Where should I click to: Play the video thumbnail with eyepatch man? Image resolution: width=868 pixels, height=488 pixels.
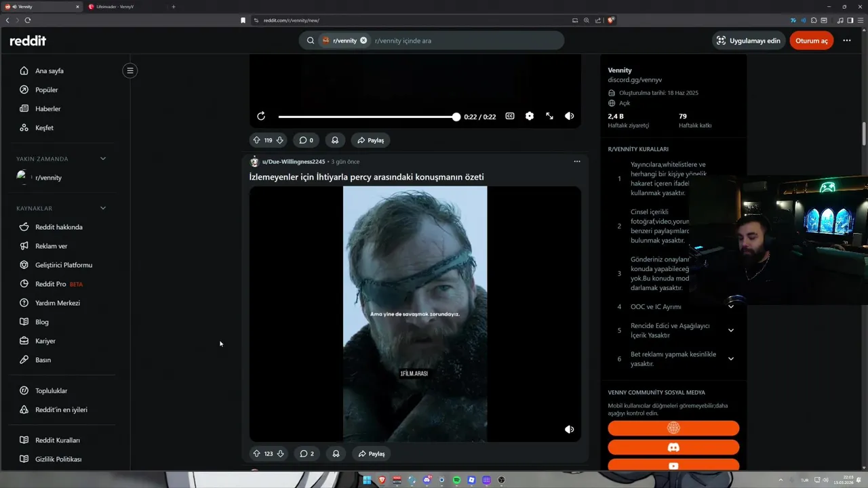tap(415, 314)
